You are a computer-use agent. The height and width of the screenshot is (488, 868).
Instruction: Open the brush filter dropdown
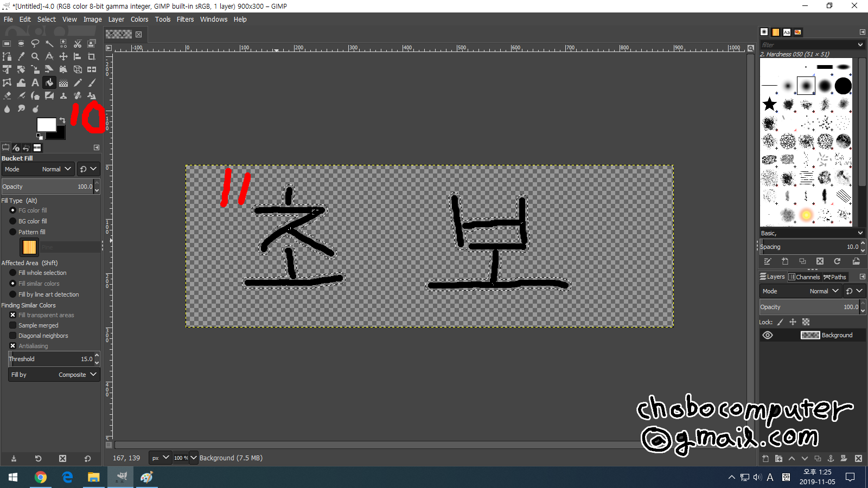click(x=860, y=44)
